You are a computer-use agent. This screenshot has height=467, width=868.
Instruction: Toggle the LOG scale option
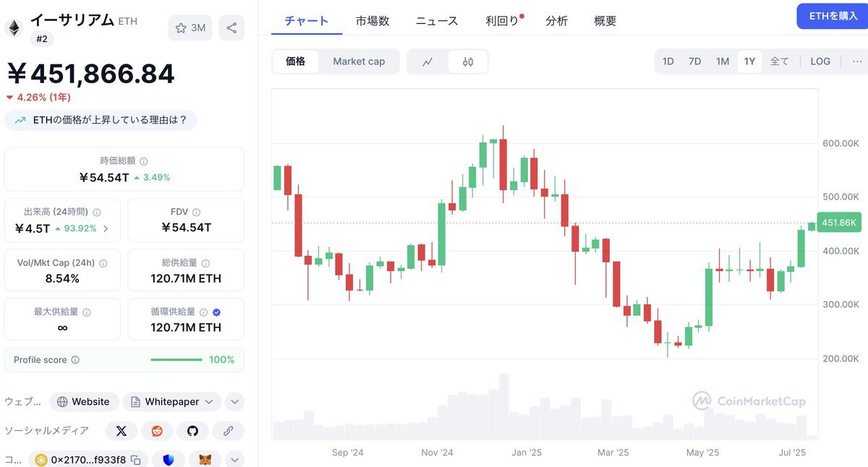point(820,61)
